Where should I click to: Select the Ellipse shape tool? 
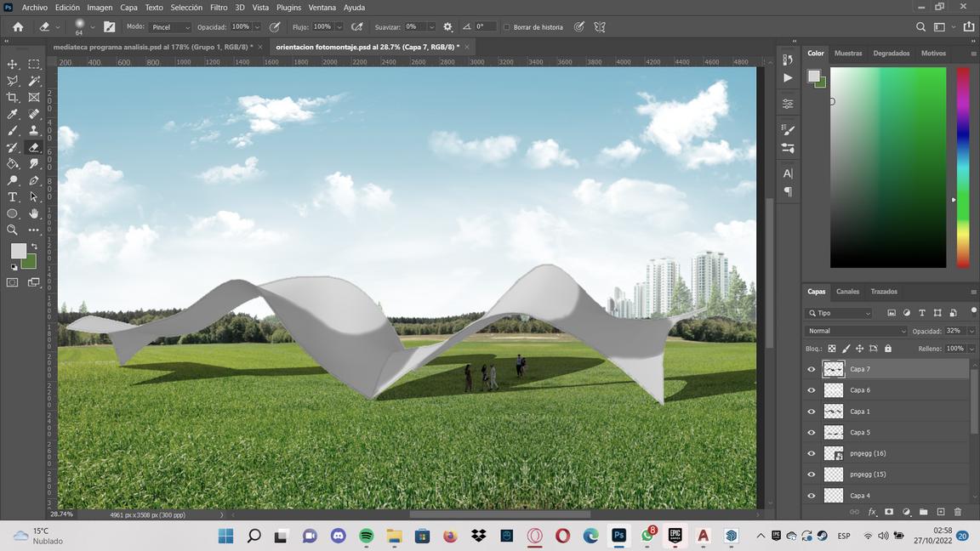[13, 213]
